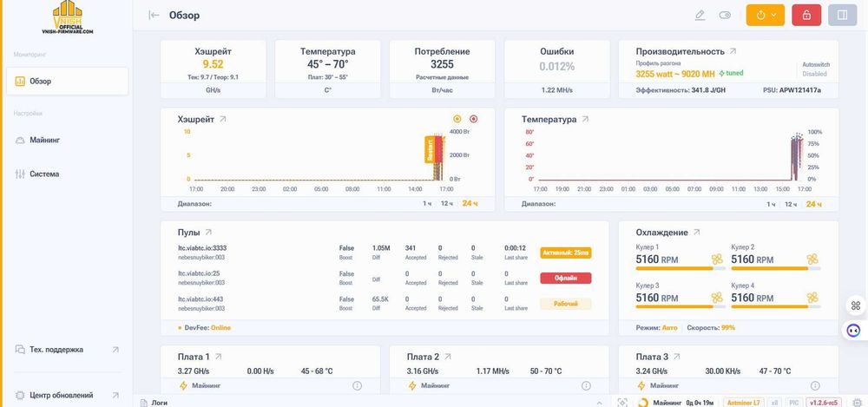Open the bottom-right settings gear icon

point(858,403)
